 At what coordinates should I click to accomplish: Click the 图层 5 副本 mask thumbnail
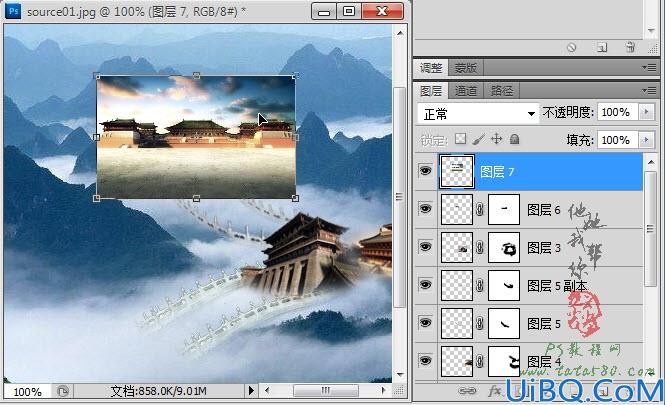pyautogui.click(x=504, y=285)
